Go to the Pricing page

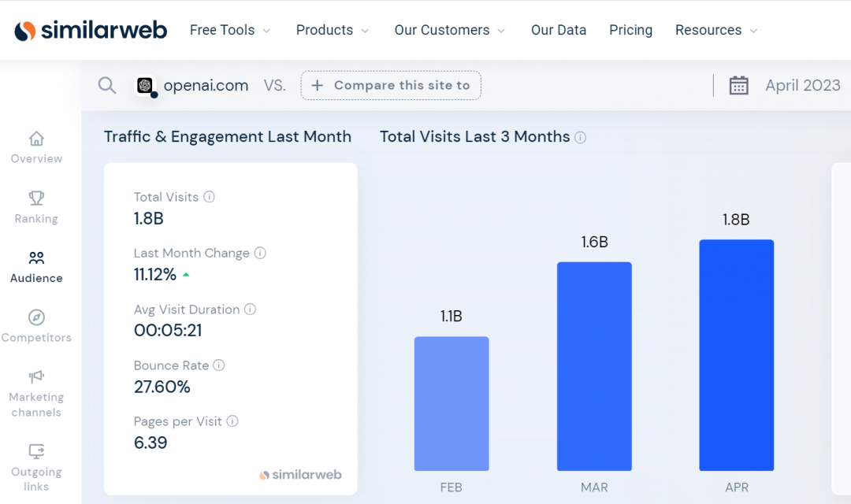click(x=630, y=30)
